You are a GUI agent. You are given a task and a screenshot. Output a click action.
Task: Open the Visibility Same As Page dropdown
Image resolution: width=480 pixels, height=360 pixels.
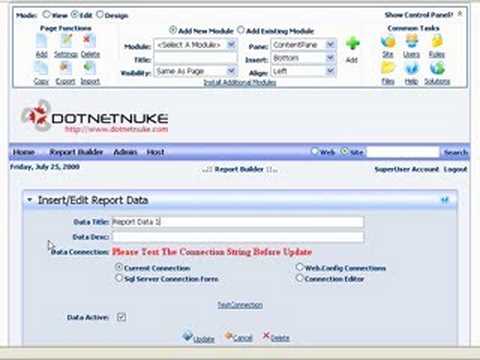[x=196, y=71]
